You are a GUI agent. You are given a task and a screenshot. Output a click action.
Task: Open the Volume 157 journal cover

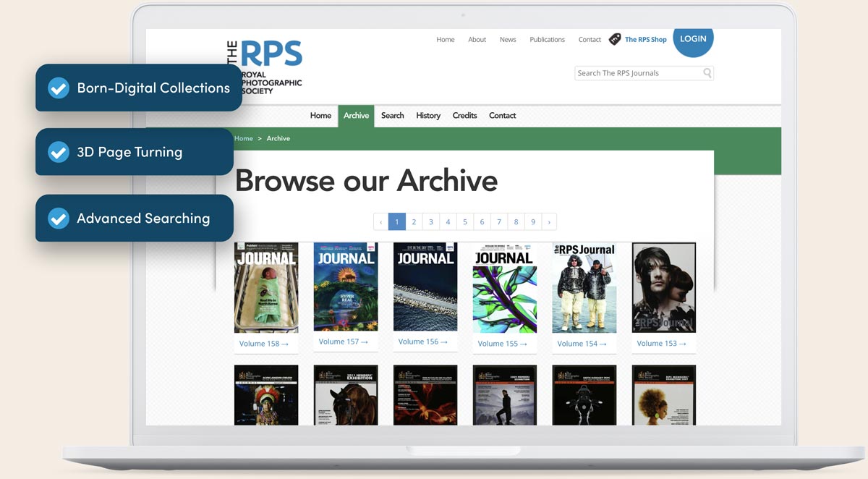click(x=346, y=287)
